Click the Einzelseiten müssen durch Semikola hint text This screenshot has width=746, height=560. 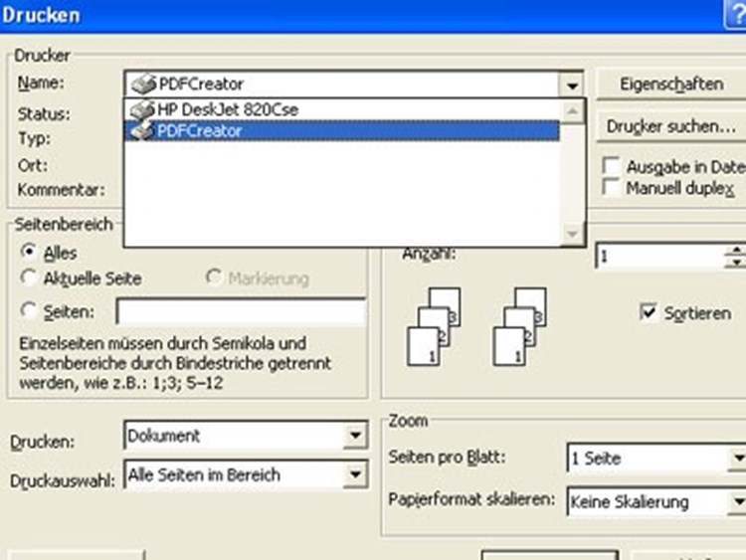pos(175,363)
